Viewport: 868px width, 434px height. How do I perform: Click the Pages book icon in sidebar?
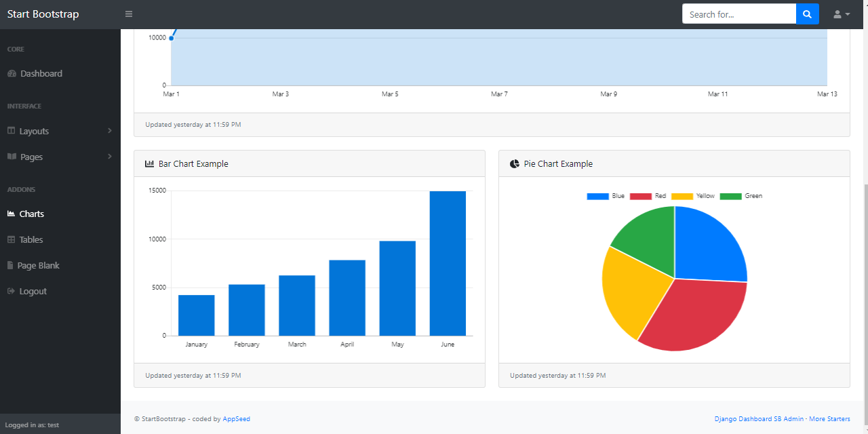coord(12,157)
